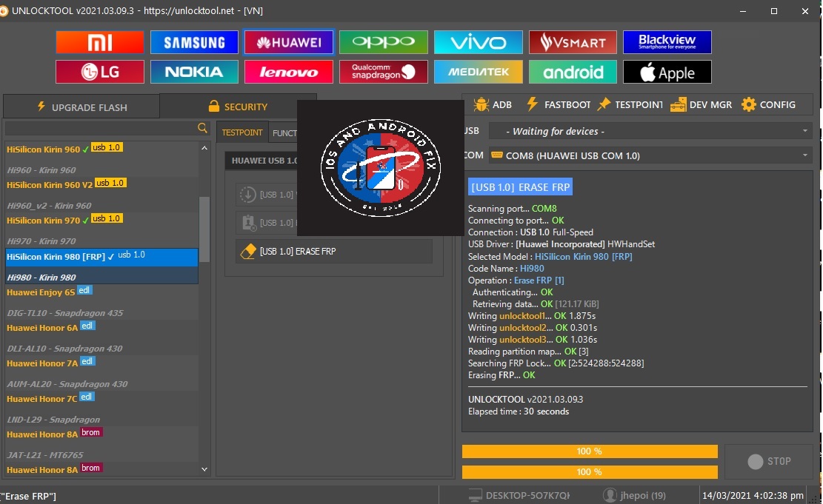Viewport: 823px width, 504px height.
Task: Click the lower 100% progress bar
Action: [590, 472]
